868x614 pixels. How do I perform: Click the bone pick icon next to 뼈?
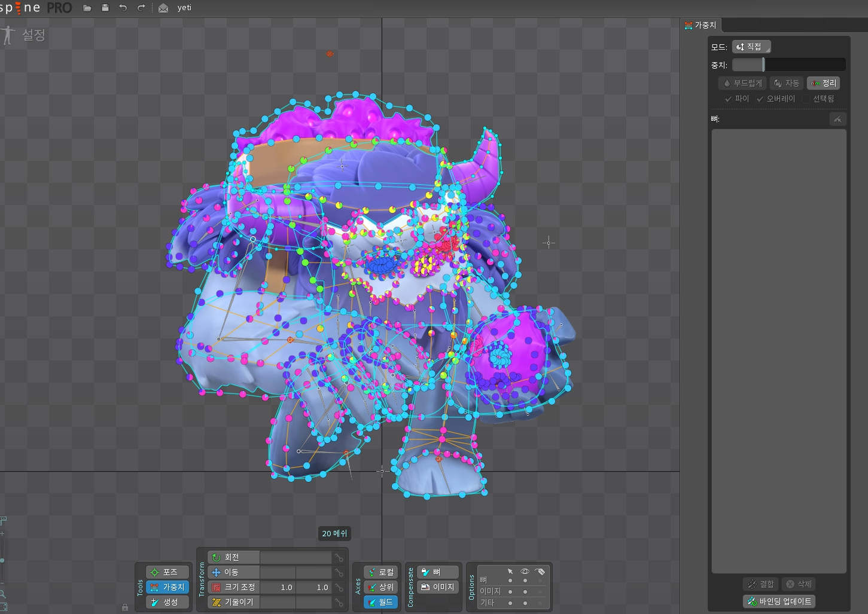coord(837,119)
